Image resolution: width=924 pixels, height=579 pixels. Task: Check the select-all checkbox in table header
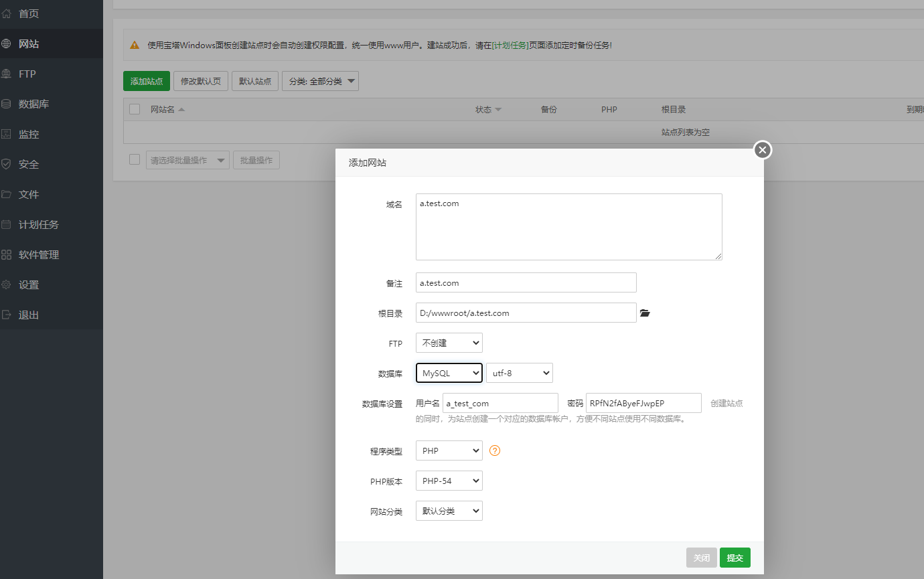click(135, 109)
